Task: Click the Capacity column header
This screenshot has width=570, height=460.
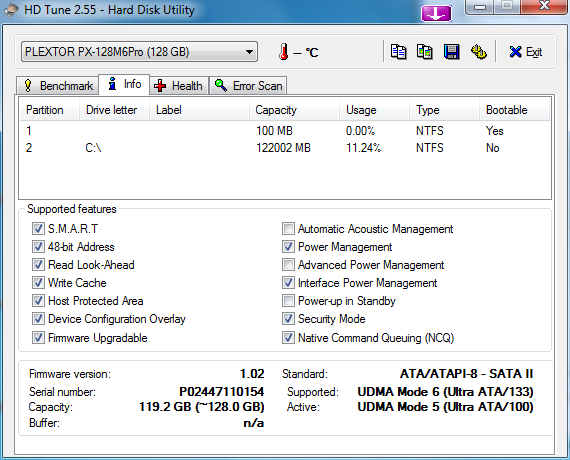Action: [294, 110]
